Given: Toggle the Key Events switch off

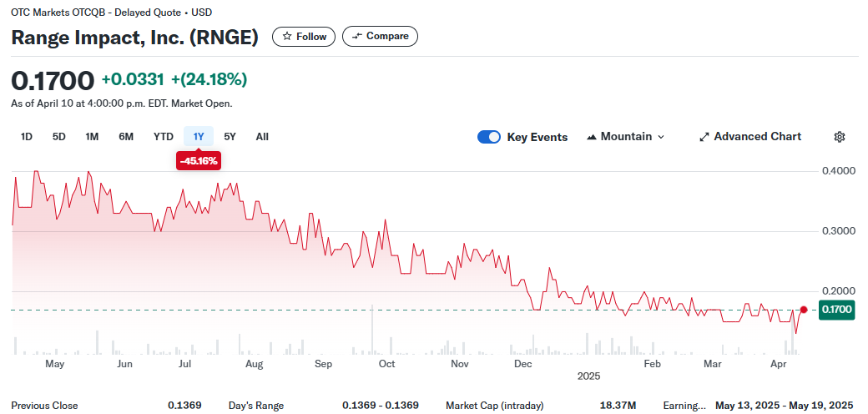Looking at the screenshot, I should 489,137.
